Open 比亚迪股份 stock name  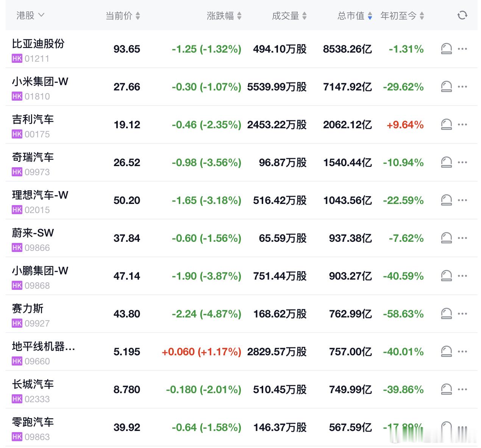pyautogui.click(x=38, y=44)
